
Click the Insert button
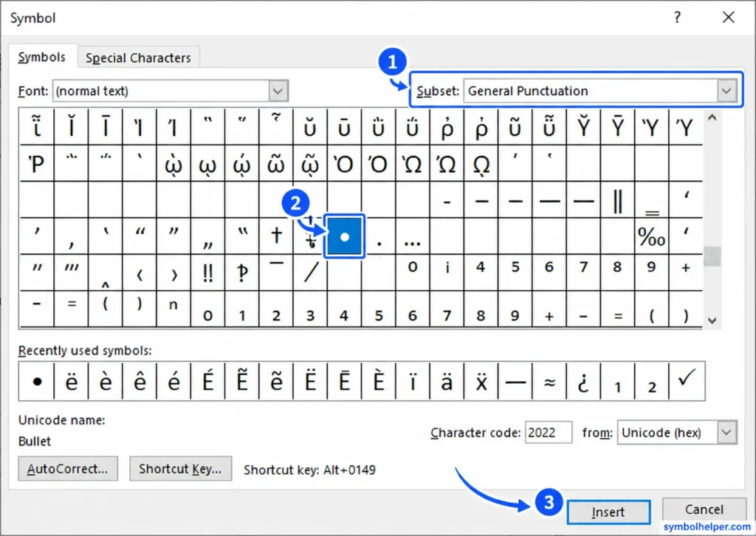[608, 512]
